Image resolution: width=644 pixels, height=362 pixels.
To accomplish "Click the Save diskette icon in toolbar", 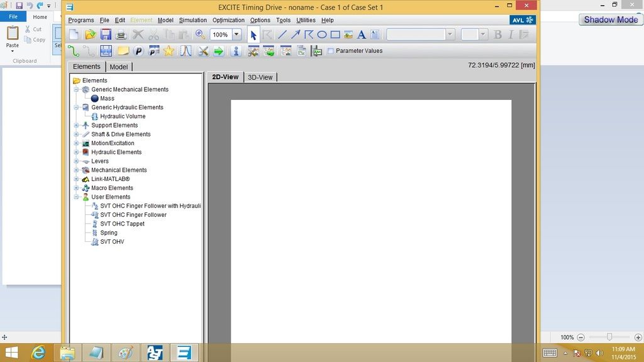I will [x=106, y=35].
